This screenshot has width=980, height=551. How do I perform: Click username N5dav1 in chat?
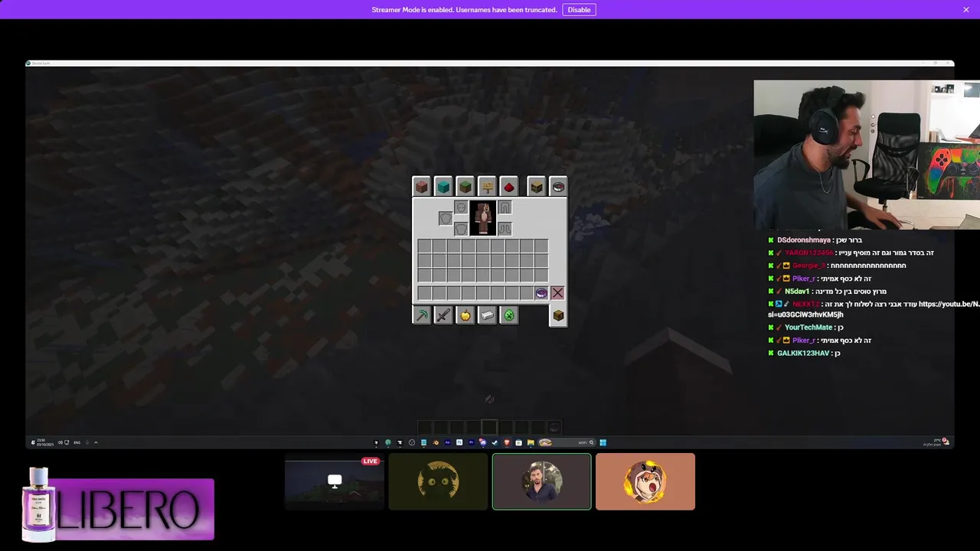point(797,292)
